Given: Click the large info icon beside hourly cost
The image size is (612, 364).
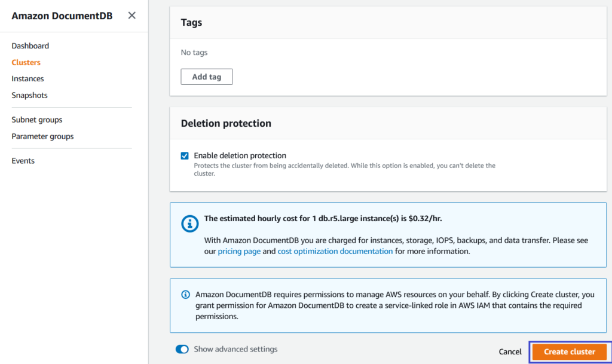Looking at the screenshot, I should point(189,224).
